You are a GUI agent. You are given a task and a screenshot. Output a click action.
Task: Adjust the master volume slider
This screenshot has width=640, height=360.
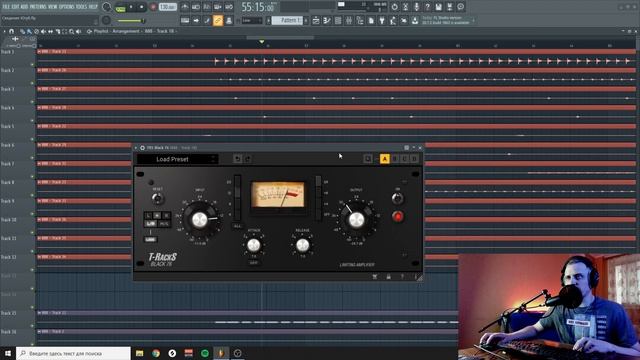[x=130, y=20]
